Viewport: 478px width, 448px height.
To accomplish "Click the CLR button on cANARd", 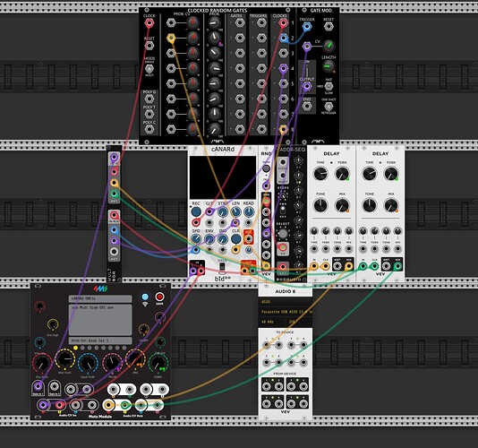I will [235, 239].
